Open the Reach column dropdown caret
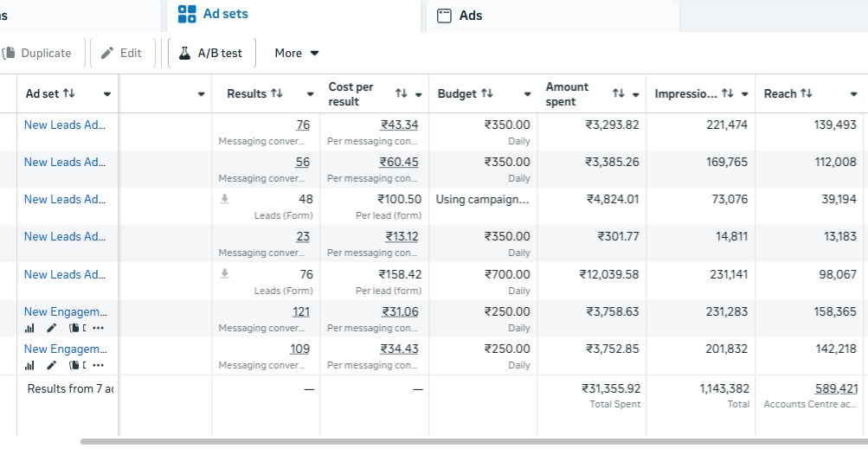Screen dimensions: 868x455 [x=853, y=94]
